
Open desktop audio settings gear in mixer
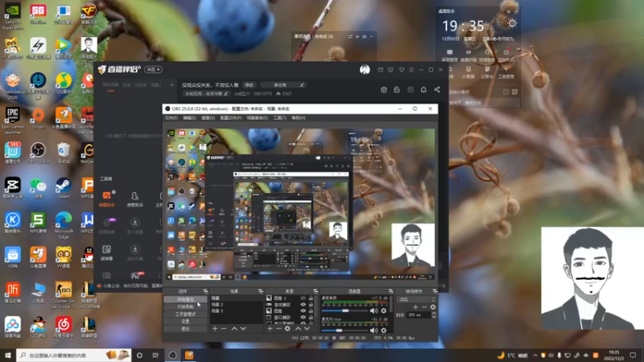click(384, 311)
